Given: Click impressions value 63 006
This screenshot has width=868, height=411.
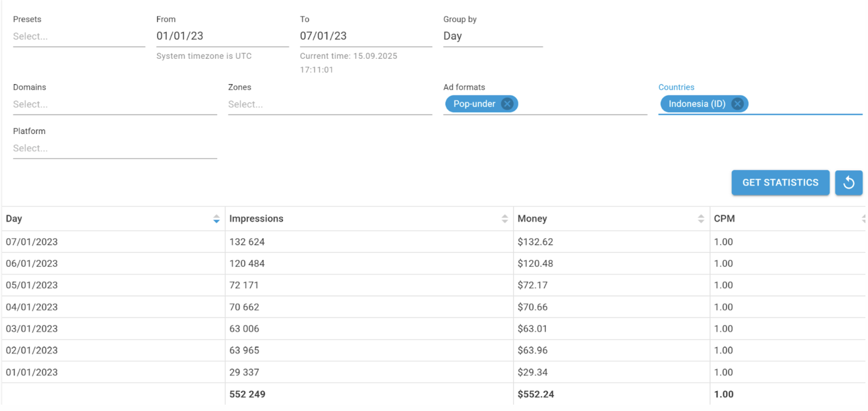Looking at the screenshot, I should click(244, 329).
